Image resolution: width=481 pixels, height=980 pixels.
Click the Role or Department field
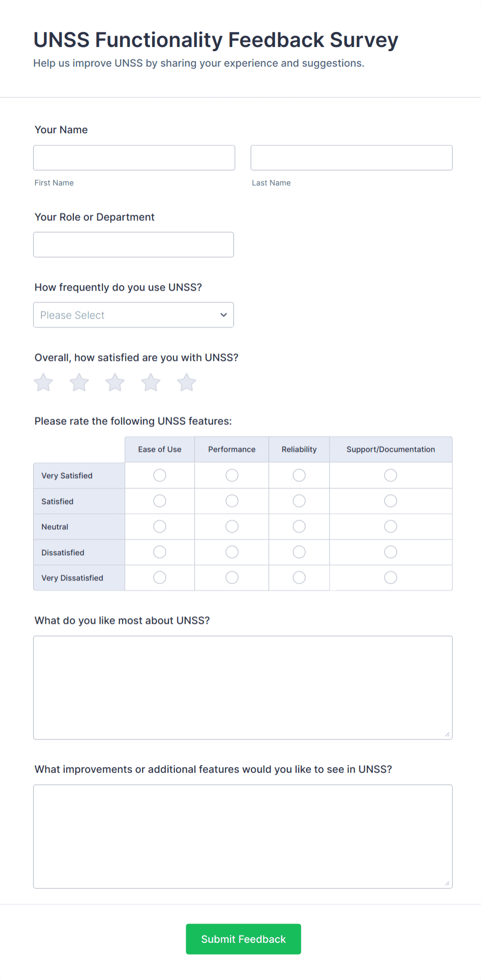coord(133,244)
